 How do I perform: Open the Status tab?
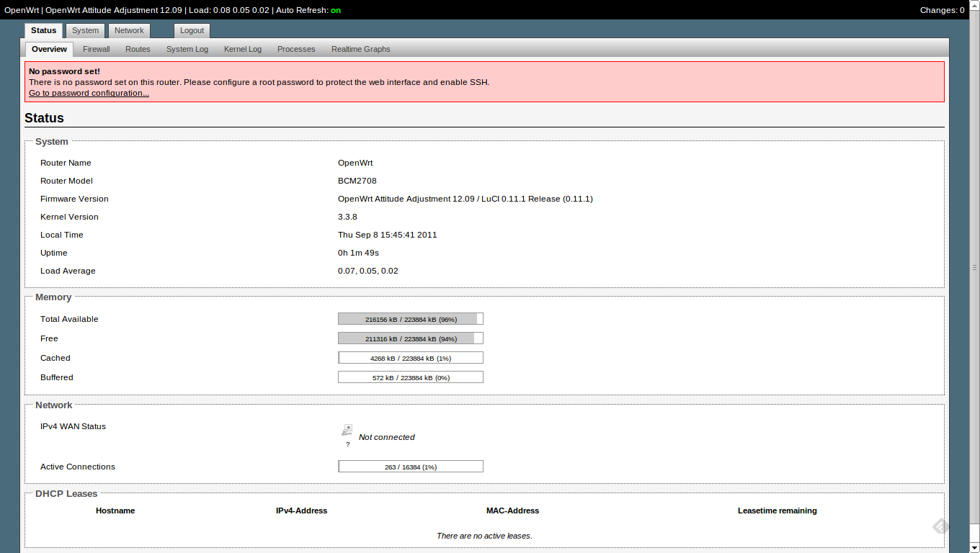(43, 30)
